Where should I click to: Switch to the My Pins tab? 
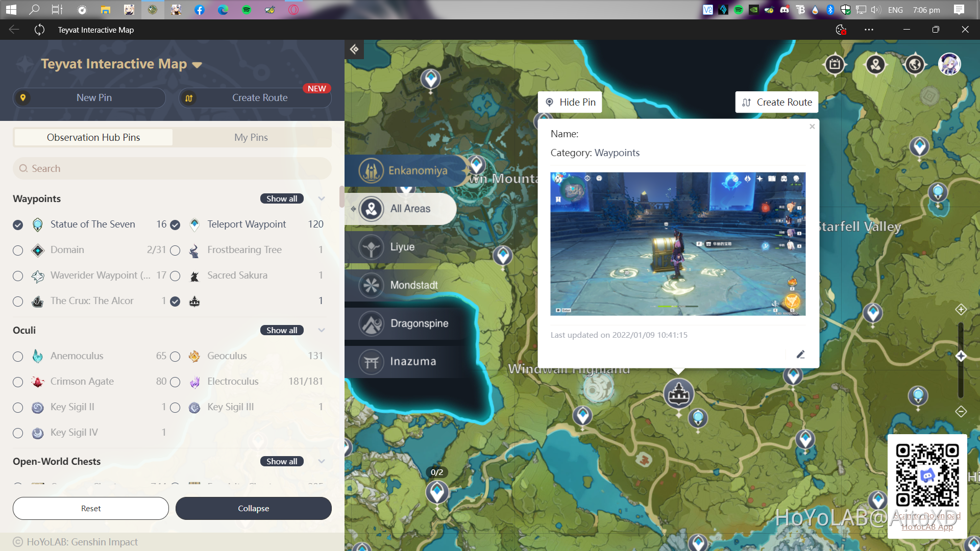tap(251, 137)
